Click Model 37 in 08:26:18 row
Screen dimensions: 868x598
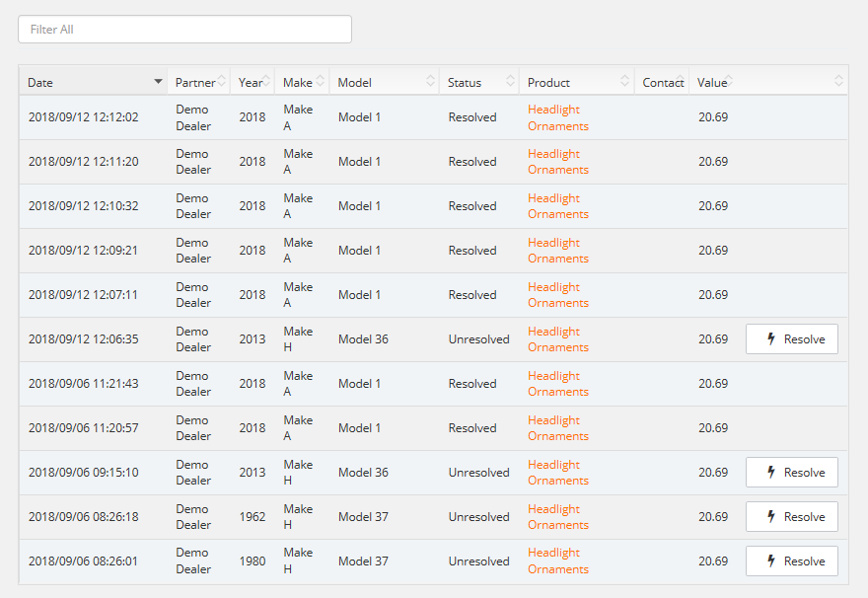pos(363,517)
